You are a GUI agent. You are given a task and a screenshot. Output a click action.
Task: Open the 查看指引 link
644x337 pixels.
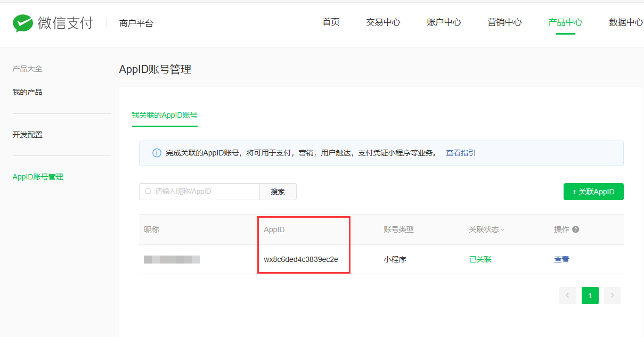(x=461, y=153)
